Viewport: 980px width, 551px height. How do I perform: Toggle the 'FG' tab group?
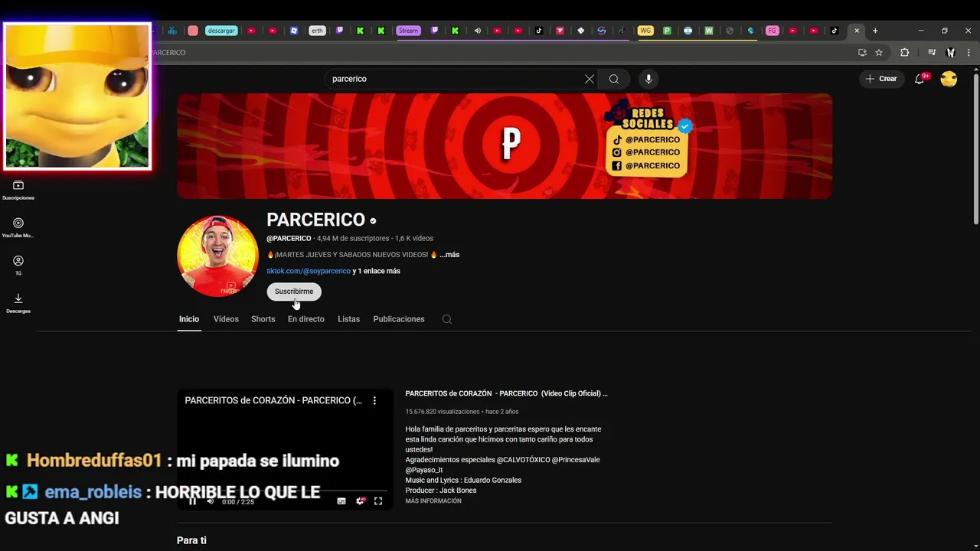coord(772,31)
